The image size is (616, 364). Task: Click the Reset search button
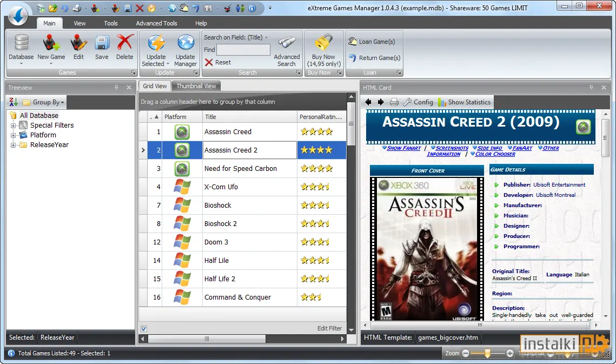(217, 62)
